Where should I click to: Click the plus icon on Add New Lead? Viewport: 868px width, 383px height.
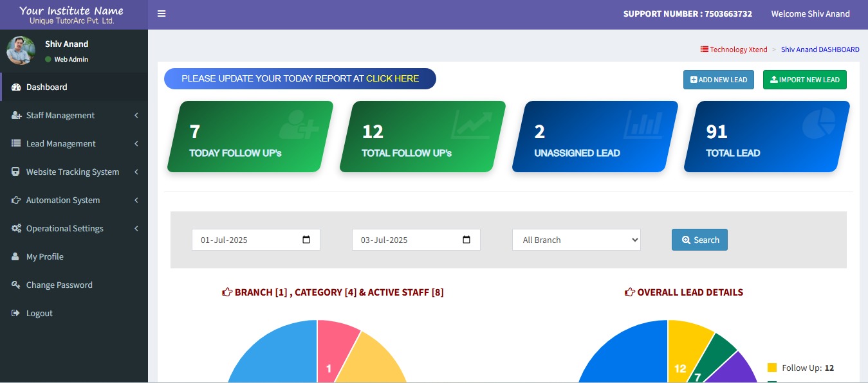694,80
